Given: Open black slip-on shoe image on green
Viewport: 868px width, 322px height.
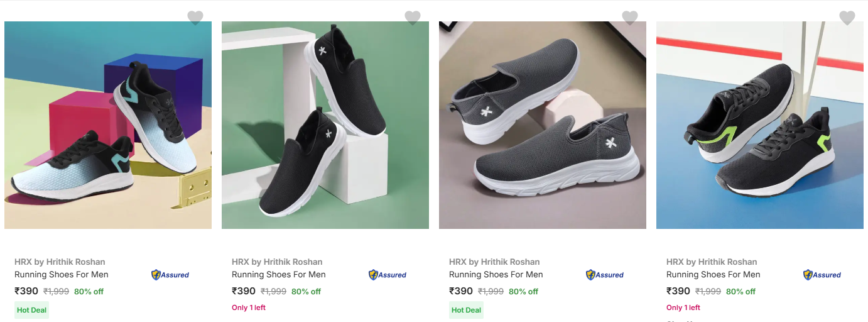Looking at the screenshot, I should 325,125.
